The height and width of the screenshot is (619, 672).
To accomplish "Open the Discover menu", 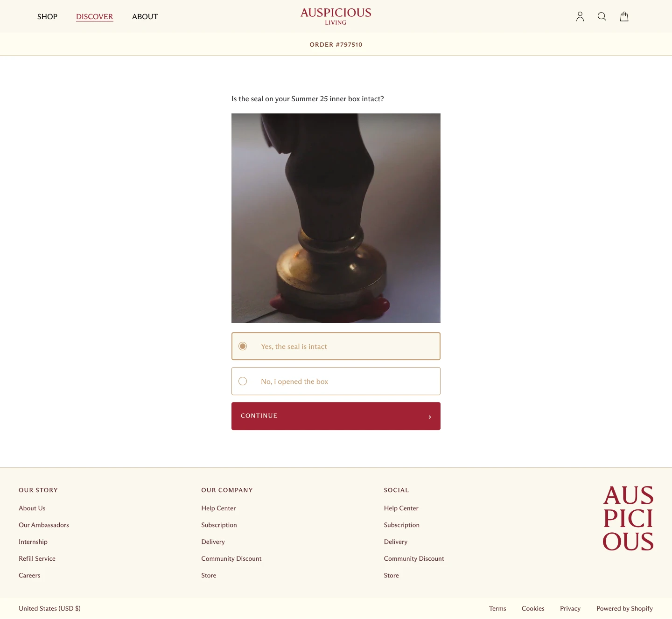I will click(x=95, y=17).
